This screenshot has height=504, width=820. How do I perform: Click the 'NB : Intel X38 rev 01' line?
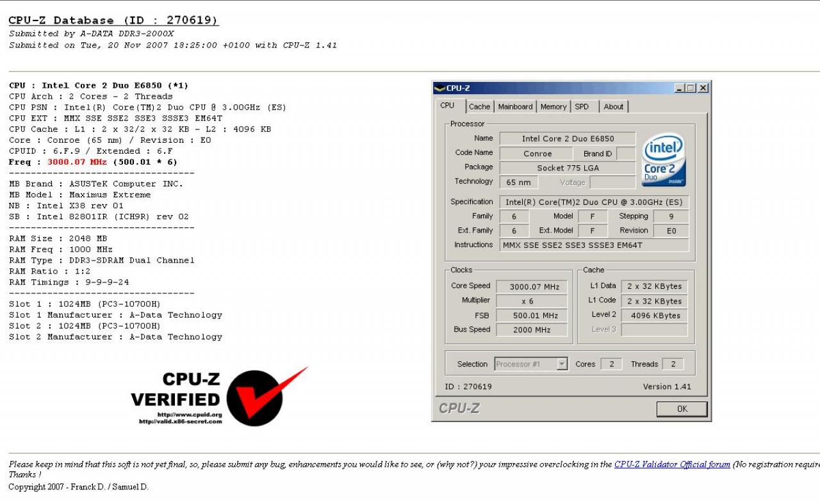[66, 206]
